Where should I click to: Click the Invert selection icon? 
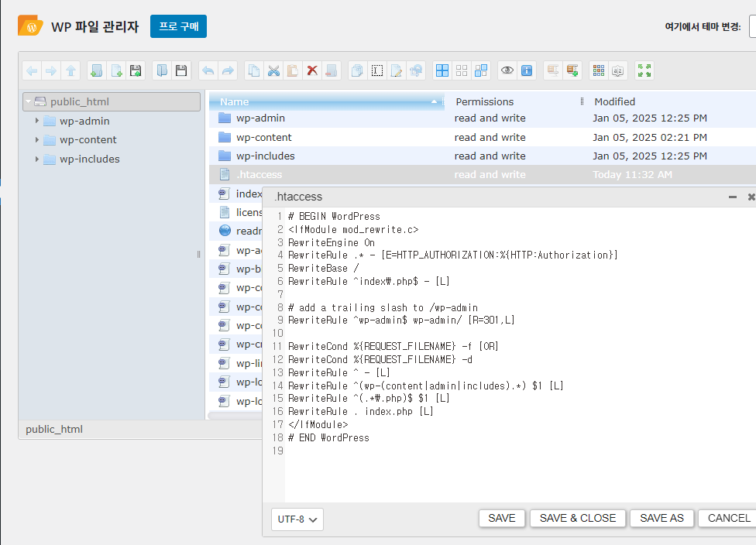pos(481,71)
